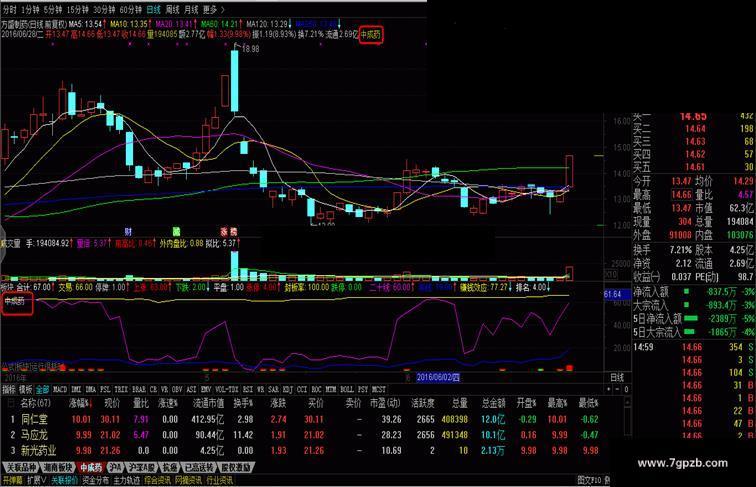Select the 30分钟 period tab
This screenshot has height=487, width=756.
click(104, 10)
